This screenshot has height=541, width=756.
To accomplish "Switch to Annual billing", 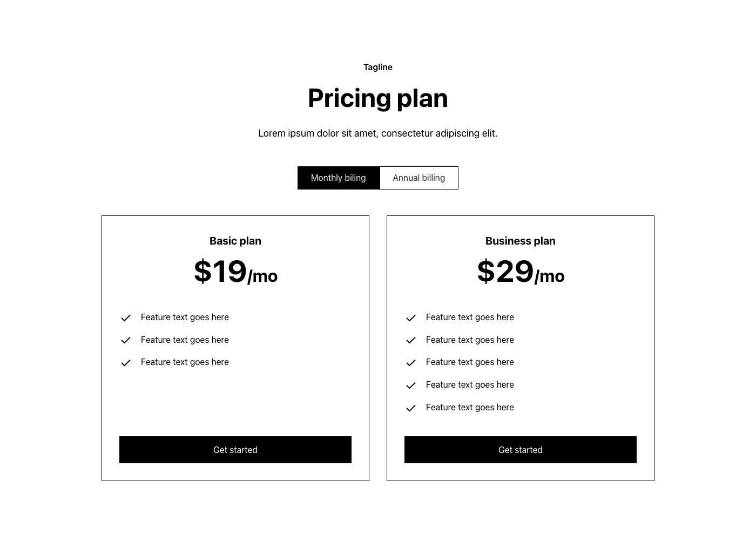I will click(419, 178).
